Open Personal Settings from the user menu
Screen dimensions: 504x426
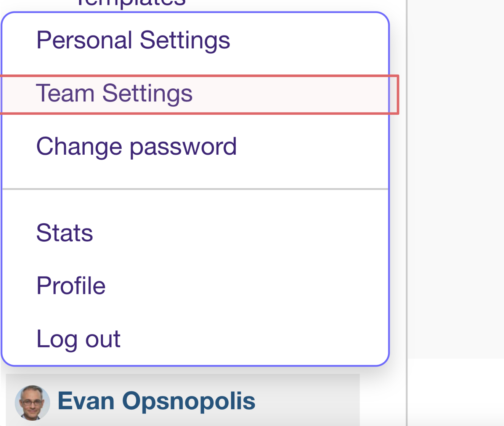[x=133, y=40]
